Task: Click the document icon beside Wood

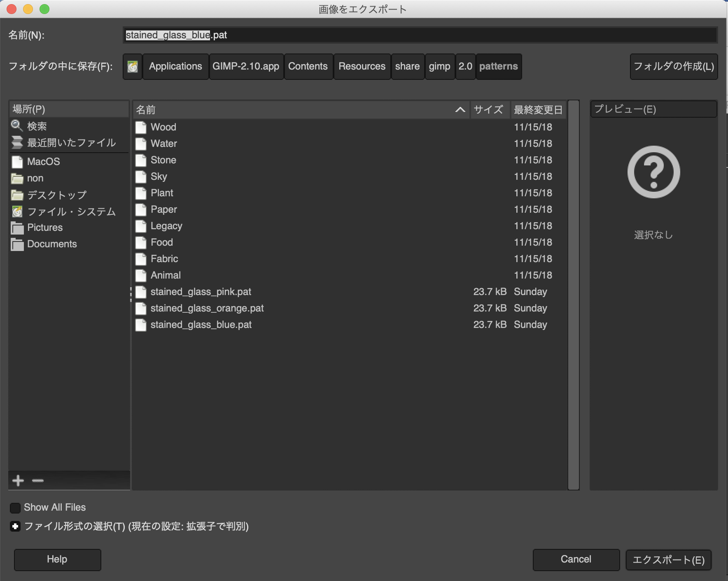Action: coord(141,127)
